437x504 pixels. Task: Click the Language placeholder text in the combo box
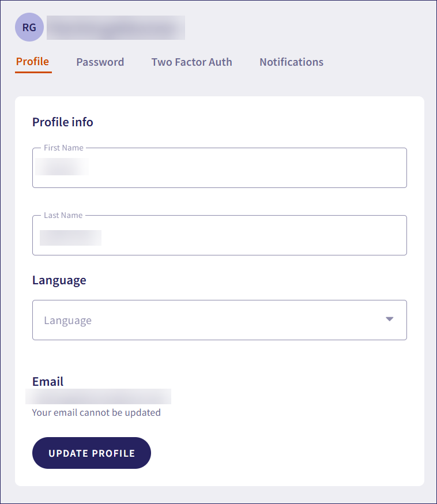67,321
